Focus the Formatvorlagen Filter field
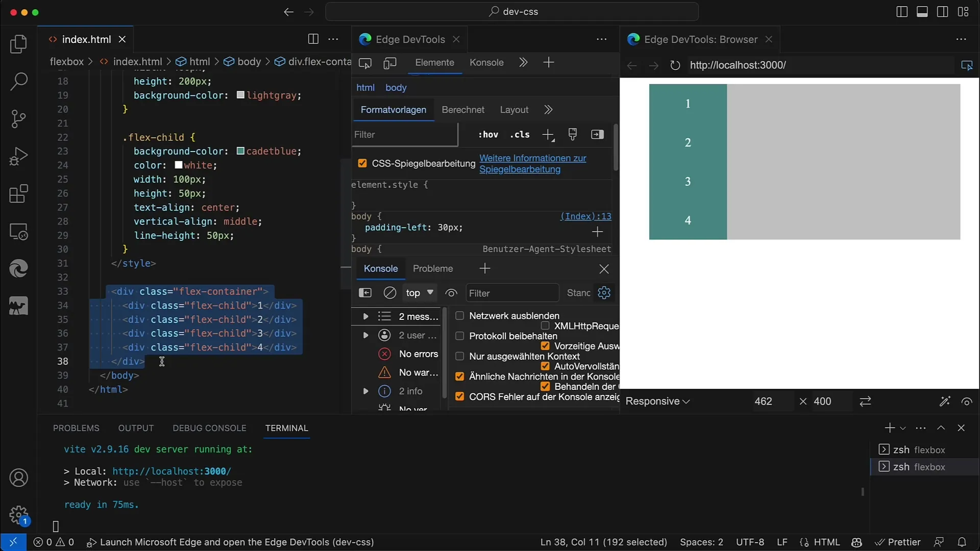 pos(404,135)
